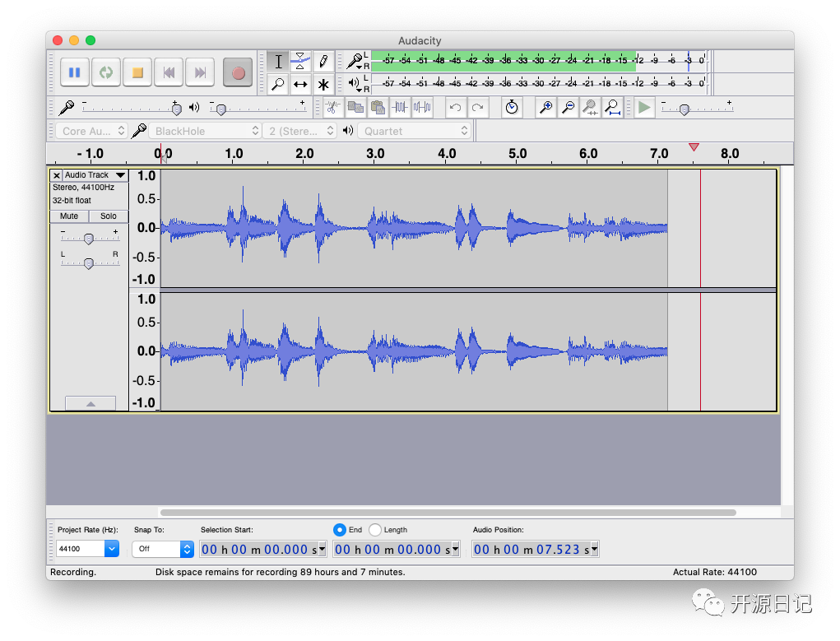Screen dimensions: 840x641
Task: Open Selection Start time format arrow
Action: tap(322, 550)
